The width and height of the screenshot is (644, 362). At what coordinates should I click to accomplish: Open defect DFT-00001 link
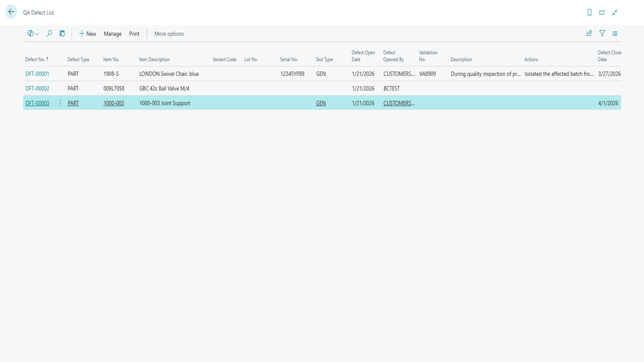click(x=37, y=74)
